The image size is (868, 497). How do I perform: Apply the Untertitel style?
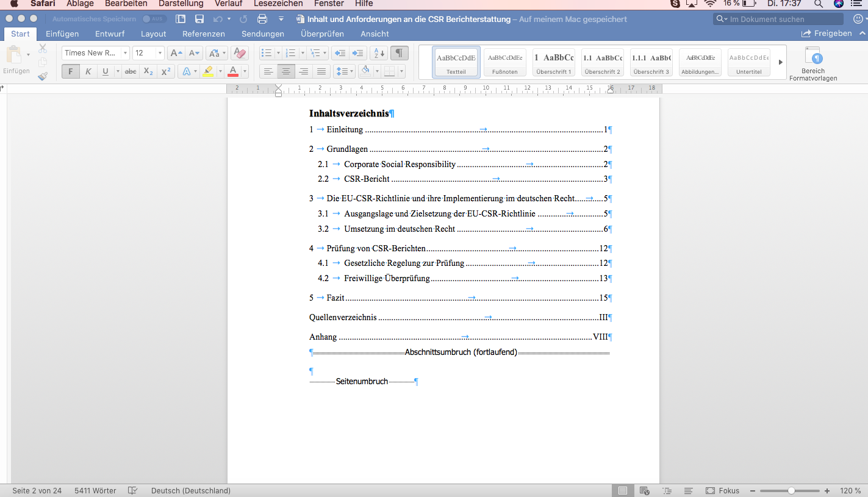point(749,63)
